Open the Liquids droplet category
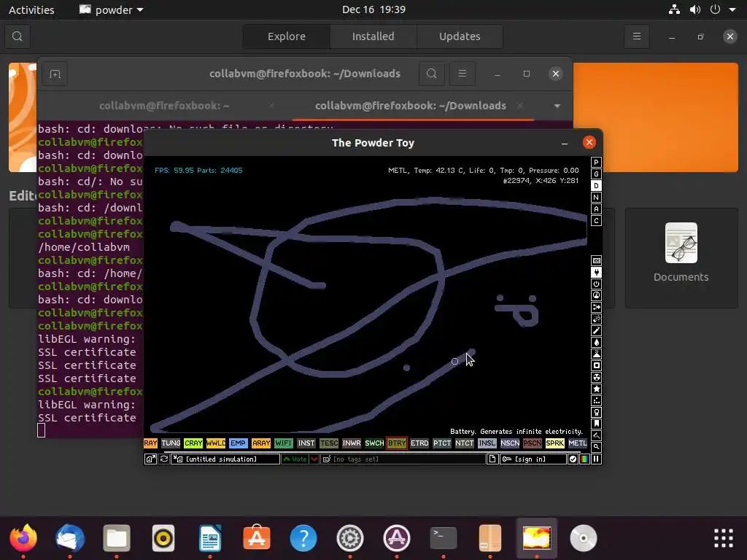The width and height of the screenshot is (747, 560). click(596, 343)
